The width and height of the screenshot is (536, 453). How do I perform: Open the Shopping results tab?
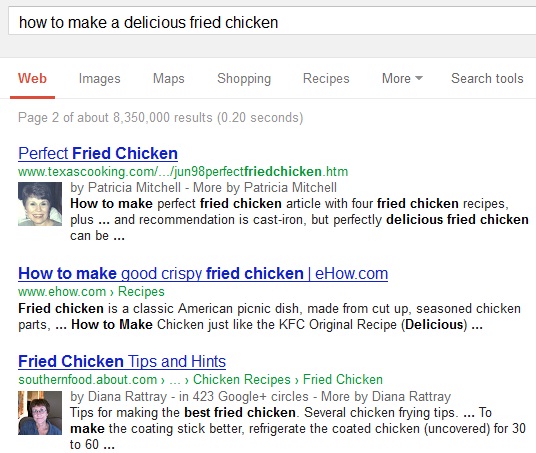[x=244, y=78]
